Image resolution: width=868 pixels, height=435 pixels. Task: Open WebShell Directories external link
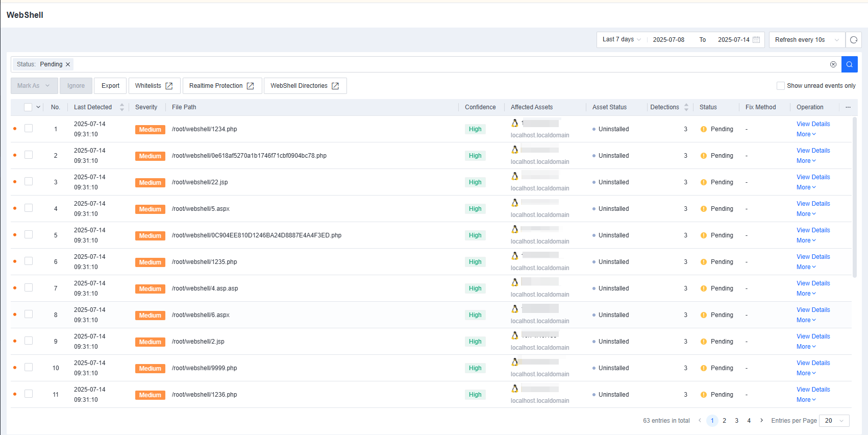[335, 86]
